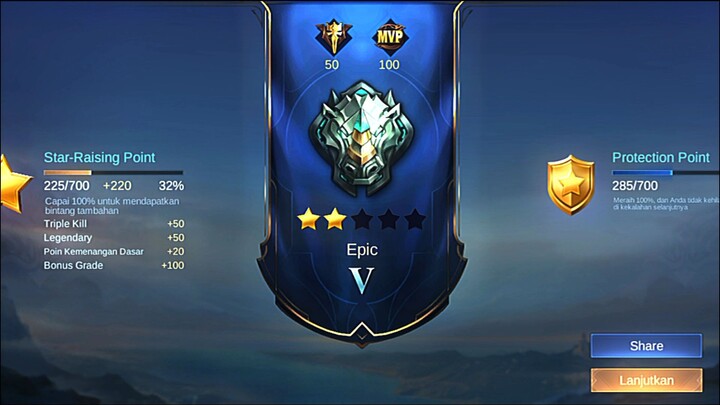Click the MVP badge icon
Screen dimensions: 720x405
click(390, 38)
